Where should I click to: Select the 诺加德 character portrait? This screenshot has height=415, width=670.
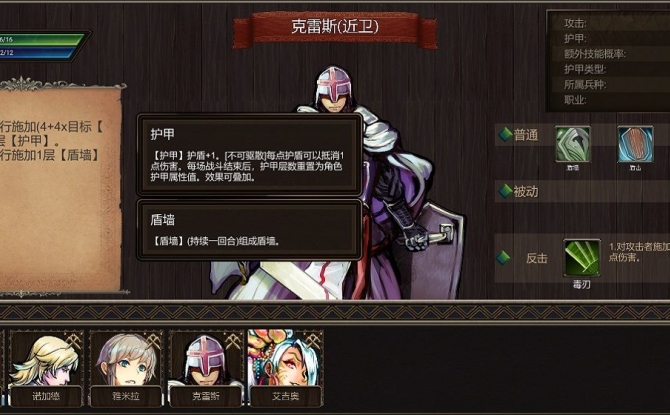coord(46,368)
